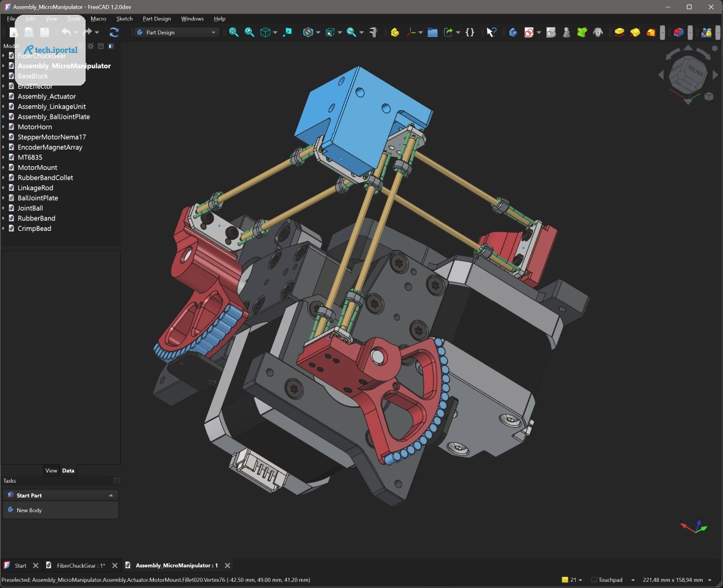723x588 pixels.
Task: Click the Create Body icon
Action: [x=513, y=32]
